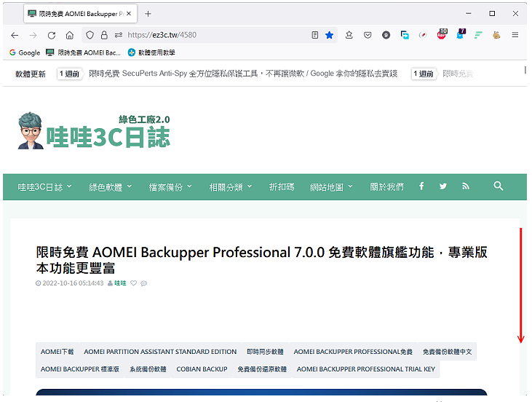Reload the current page
This screenshot has height=402, width=532.
51,35
